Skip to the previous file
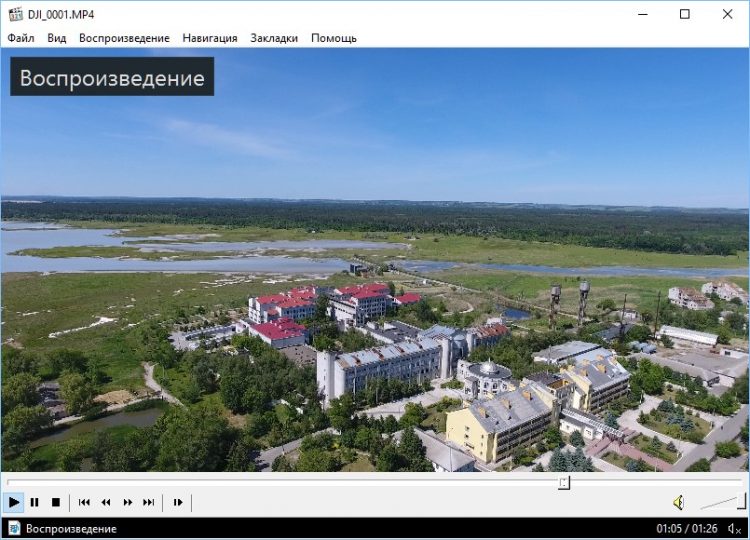The height and width of the screenshot is (540, 750). (x=84, y=502)
